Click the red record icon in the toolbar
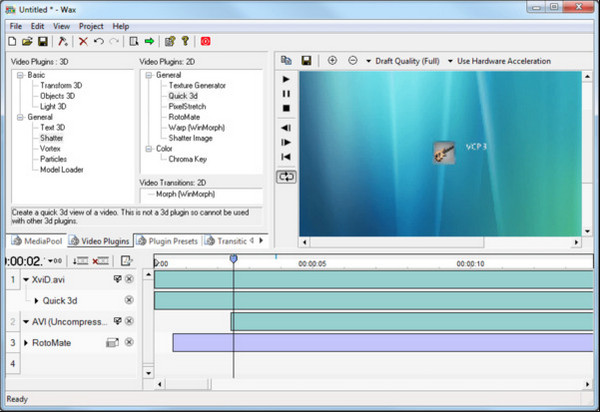This screenshot has height=412, width=600. 205,41
